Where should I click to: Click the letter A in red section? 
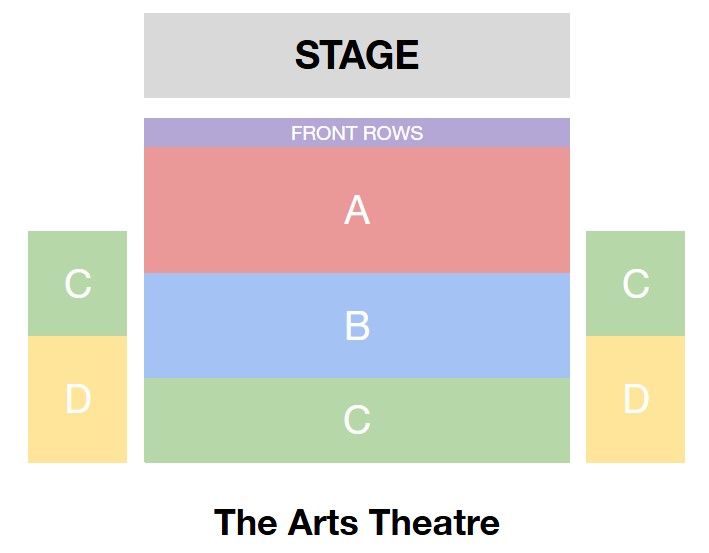click(357, 210)
